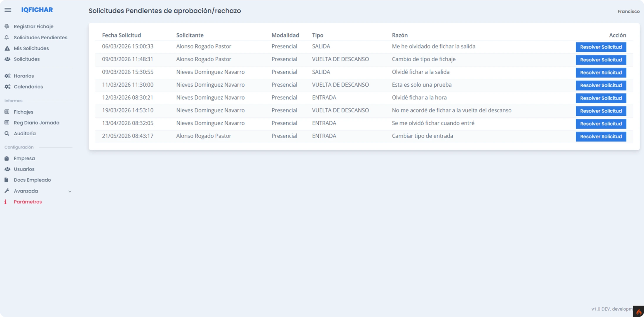
Task: Click the users icon beside Usuarios
Action: [7, 169]
